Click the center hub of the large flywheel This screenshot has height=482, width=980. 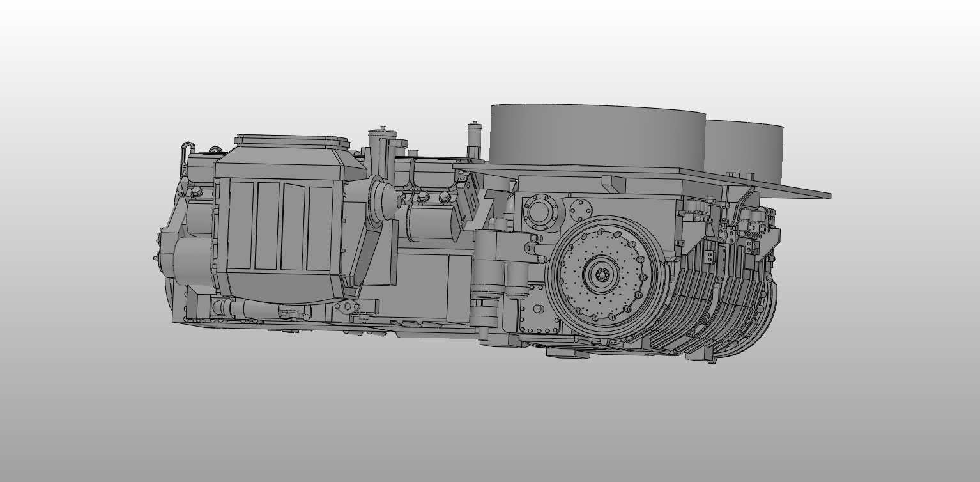pos(602,275)
